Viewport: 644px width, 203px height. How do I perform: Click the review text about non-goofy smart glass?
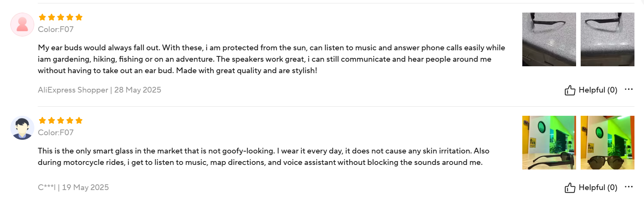point(263,157)
